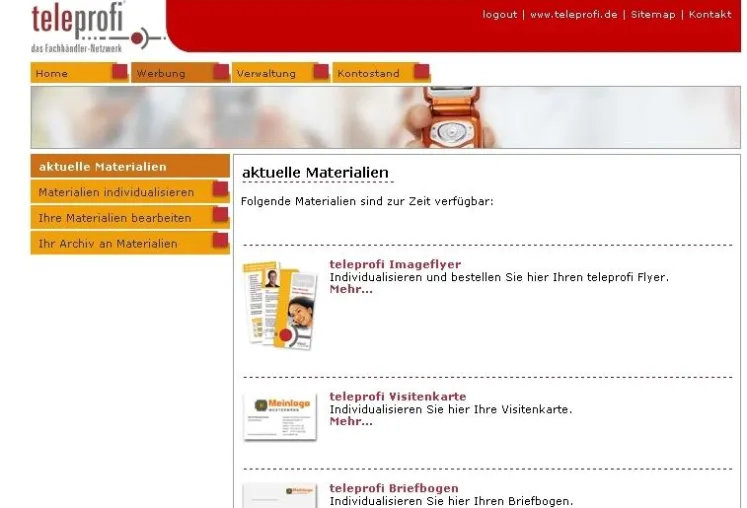Viewport: 747px width, 508px height.
Task: Open the teleprofi Imageflyer title link
Action: tap(395, 264)
